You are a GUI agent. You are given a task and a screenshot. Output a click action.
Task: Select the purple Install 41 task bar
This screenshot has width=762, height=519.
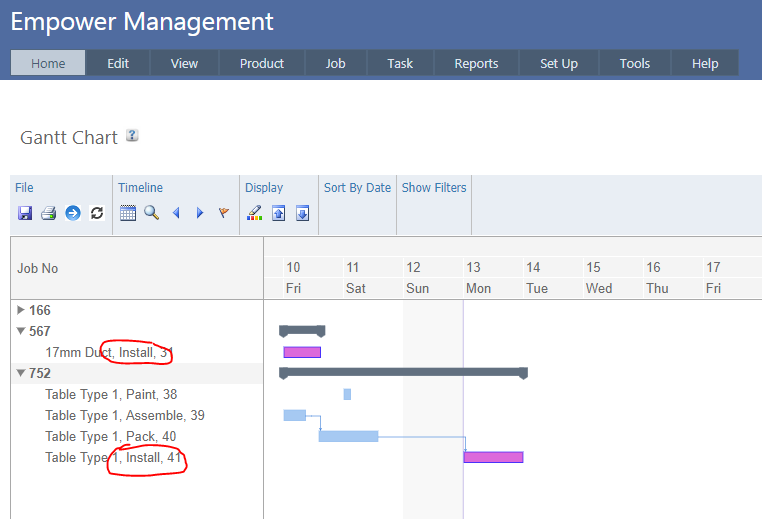coord(493,457)
